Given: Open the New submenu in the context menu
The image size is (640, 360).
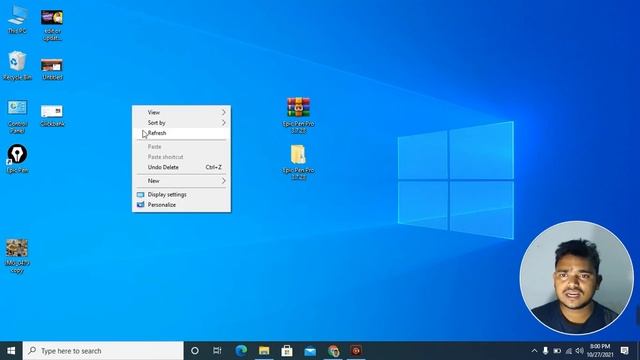Looking at the screenshot, I should (181, 181).
